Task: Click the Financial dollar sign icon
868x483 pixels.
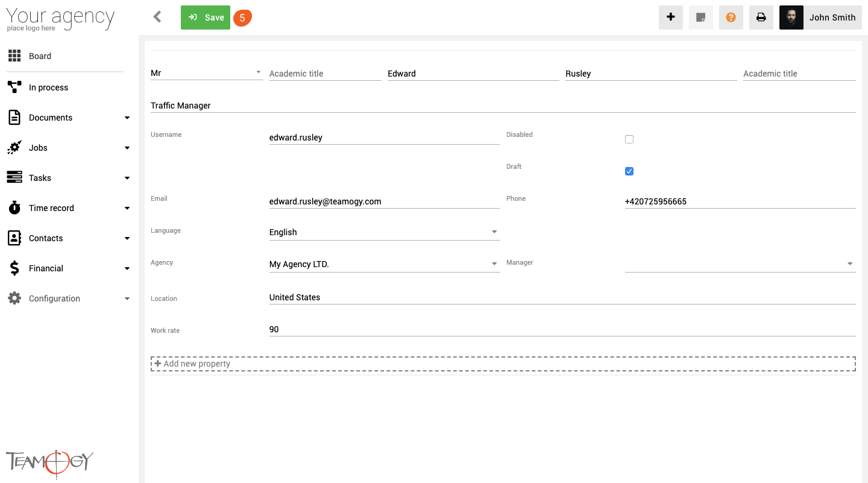Action: click(14, 268)
